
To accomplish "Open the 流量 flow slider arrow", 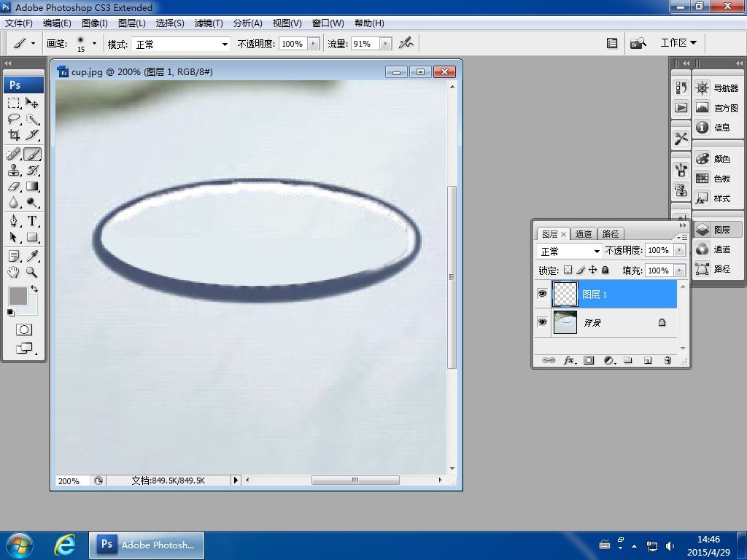I will pos(386,44).
